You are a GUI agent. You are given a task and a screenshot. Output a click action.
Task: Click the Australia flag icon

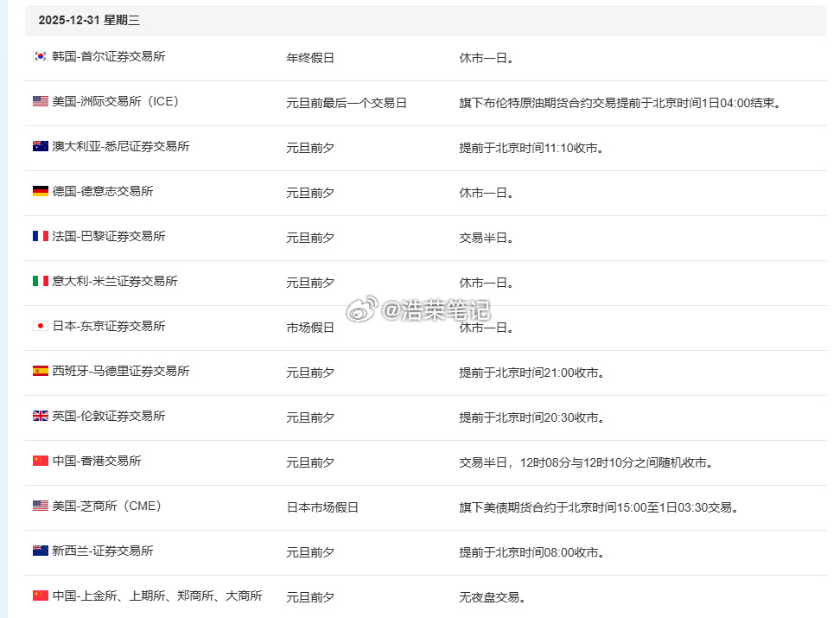40,147
